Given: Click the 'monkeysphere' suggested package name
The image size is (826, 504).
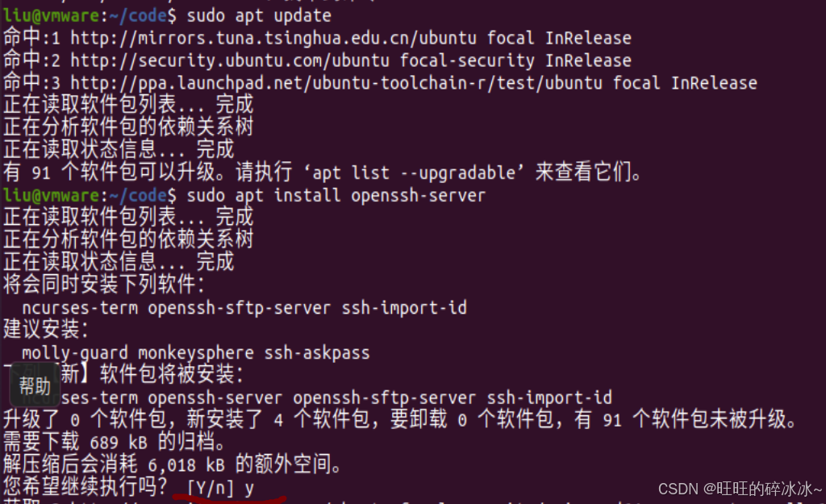Looking at the screenshot, I should pos(196,353).
